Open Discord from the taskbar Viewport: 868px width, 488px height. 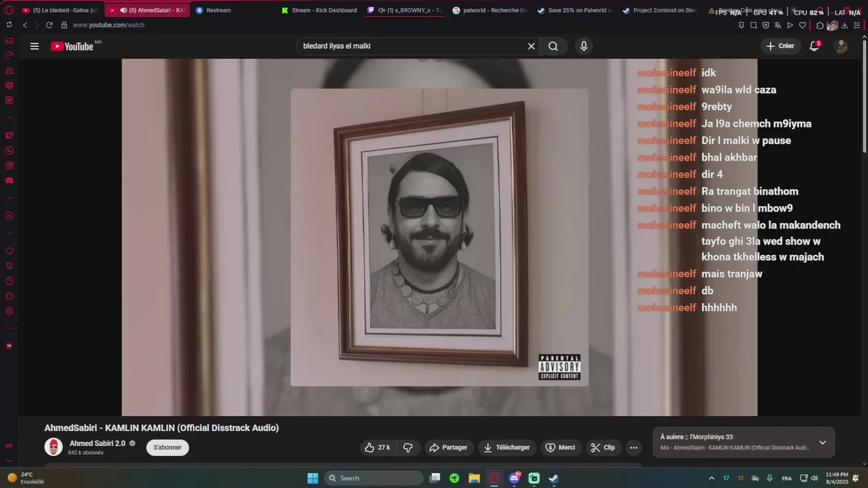click(x=514, y=478)
